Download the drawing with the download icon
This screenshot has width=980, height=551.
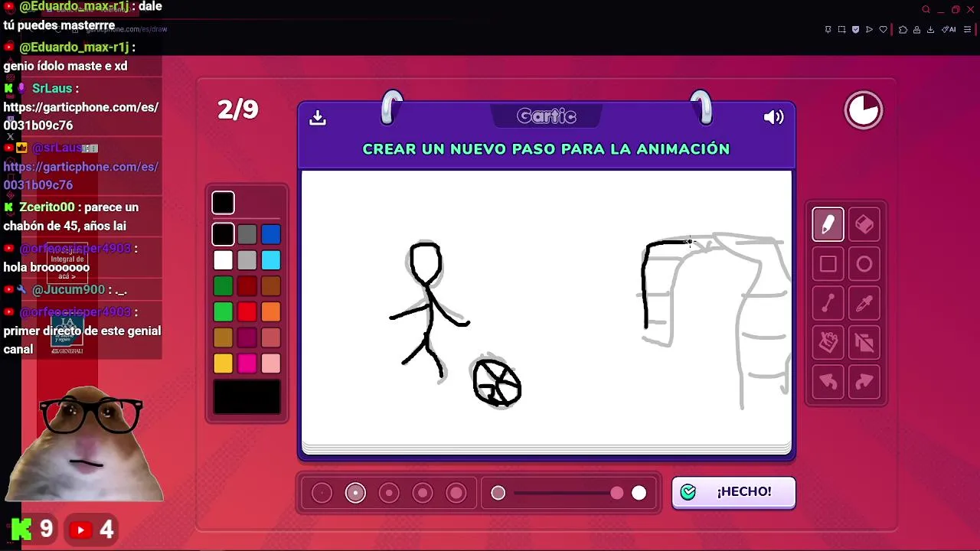[318, 118]
